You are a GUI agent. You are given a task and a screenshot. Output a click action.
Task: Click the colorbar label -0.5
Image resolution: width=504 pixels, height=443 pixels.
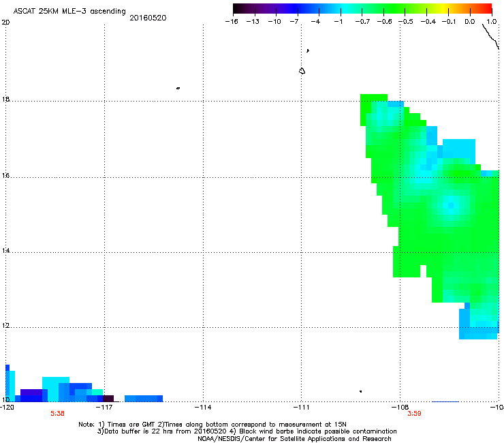(x=406, y=22)
